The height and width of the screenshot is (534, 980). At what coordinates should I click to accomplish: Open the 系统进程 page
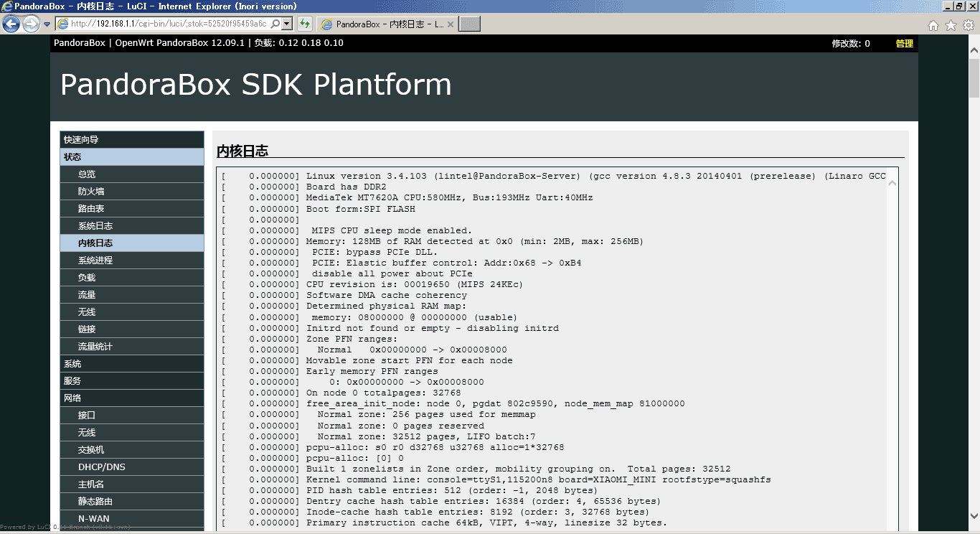pos(132,261)
